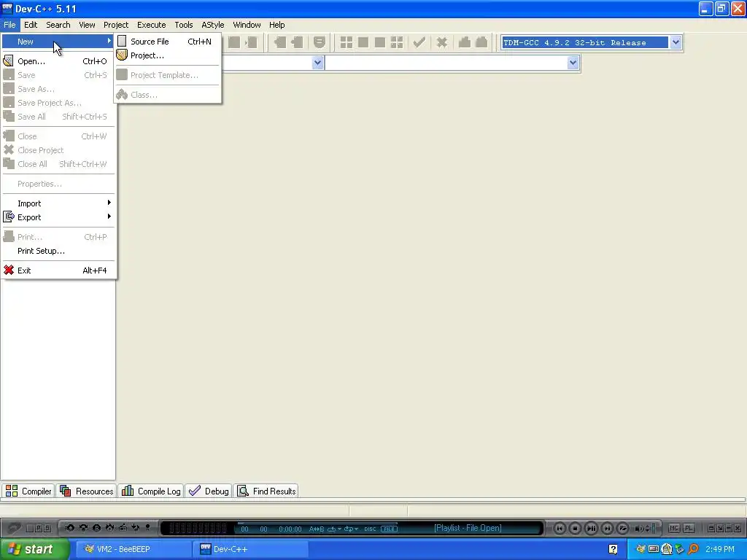This screenshot has height=560, width=747.
Task: Click next track in media player bar
Action: [x=607, y=528]
